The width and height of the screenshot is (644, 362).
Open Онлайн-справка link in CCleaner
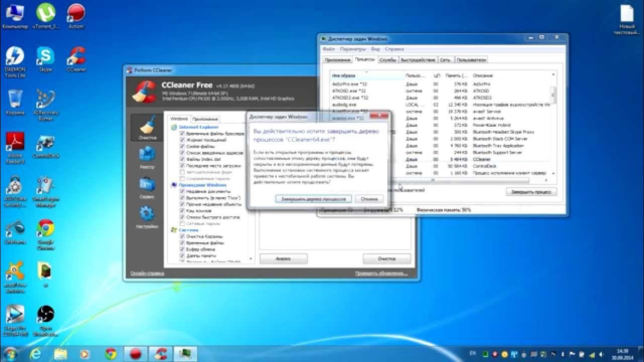147,274
